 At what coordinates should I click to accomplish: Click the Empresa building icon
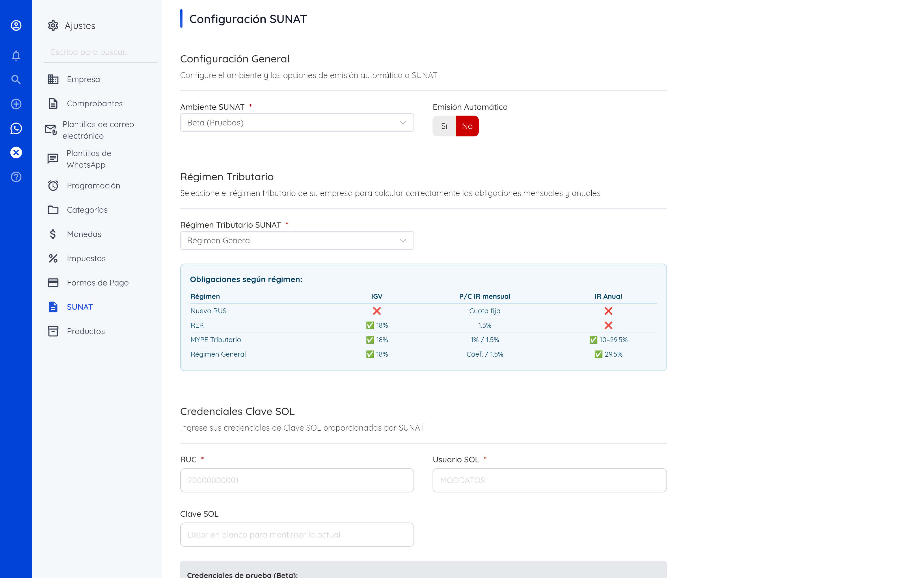coord(53,79)
